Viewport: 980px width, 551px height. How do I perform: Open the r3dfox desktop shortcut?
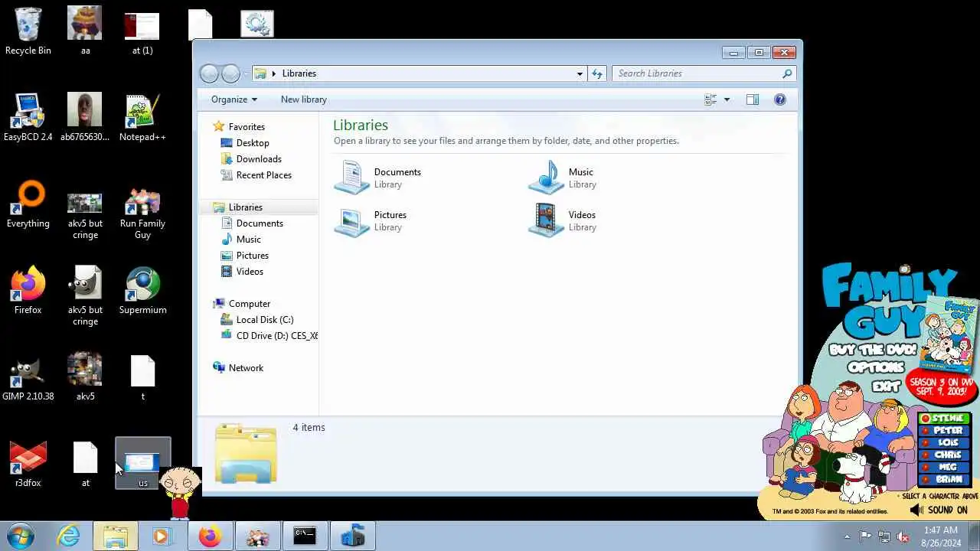point(28,463)
